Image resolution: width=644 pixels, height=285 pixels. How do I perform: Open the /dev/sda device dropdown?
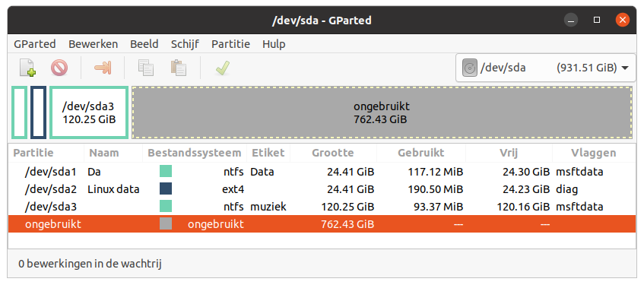pyautogui.click(x=545, y=68)
